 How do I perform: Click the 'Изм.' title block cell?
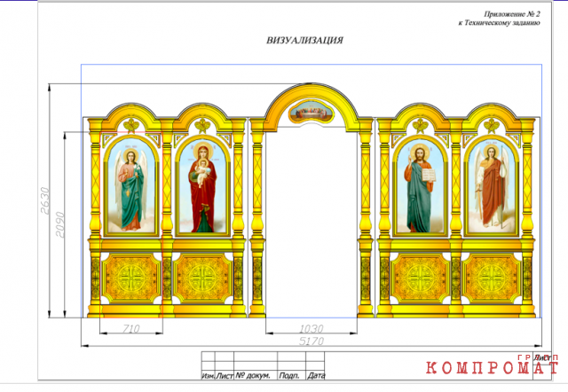pos(208,375)
